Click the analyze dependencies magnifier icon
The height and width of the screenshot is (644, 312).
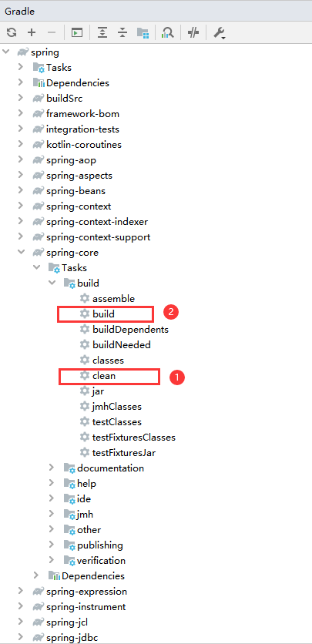167,33
